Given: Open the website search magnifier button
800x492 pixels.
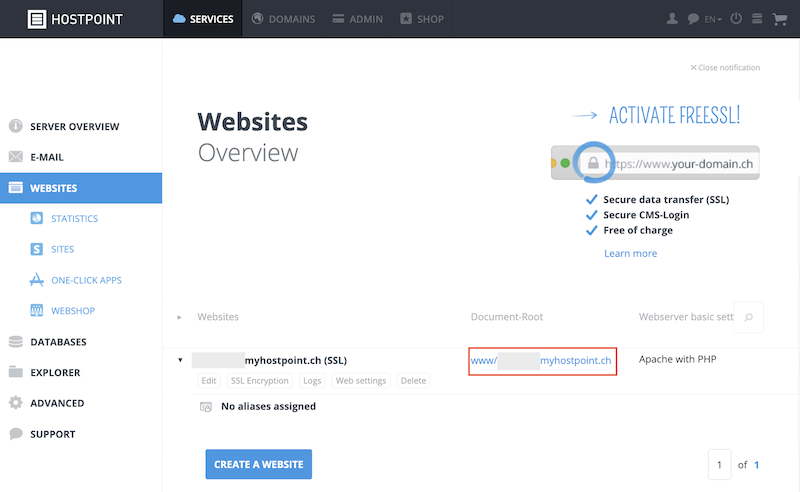Looking at the screenshot, I should point(748,317).
